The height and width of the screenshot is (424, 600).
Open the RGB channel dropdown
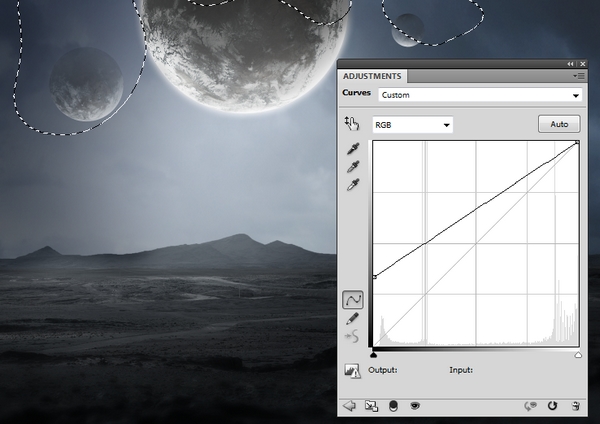coord(412,125)
